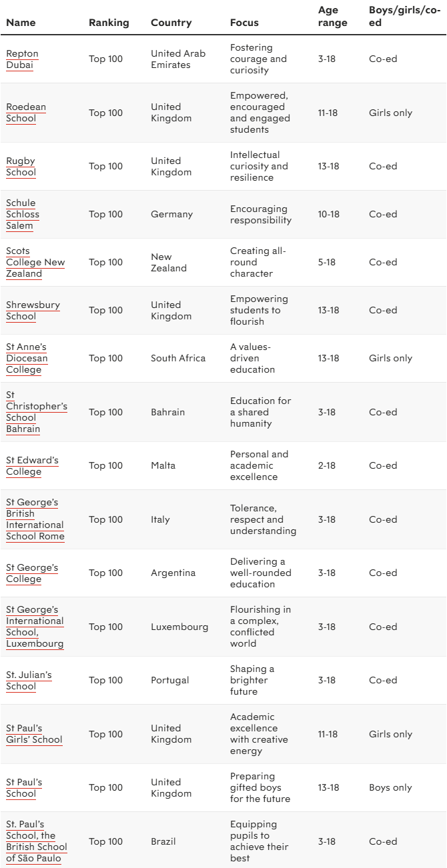Open St George's International School, Luxembourg link
Viewport: 447px width, 868px height.
[35, 627]
